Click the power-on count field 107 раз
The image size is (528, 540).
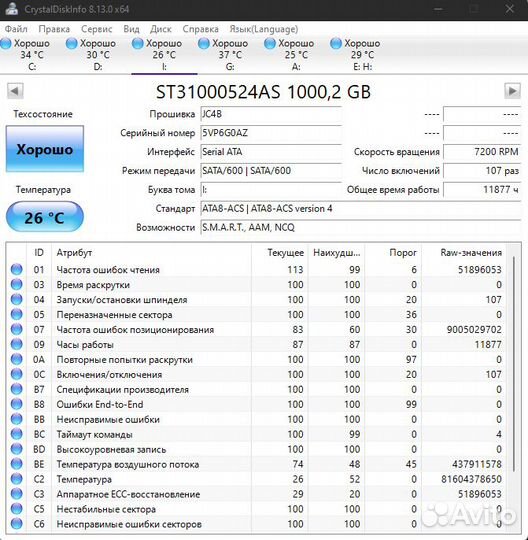click(x=482, y=171)
